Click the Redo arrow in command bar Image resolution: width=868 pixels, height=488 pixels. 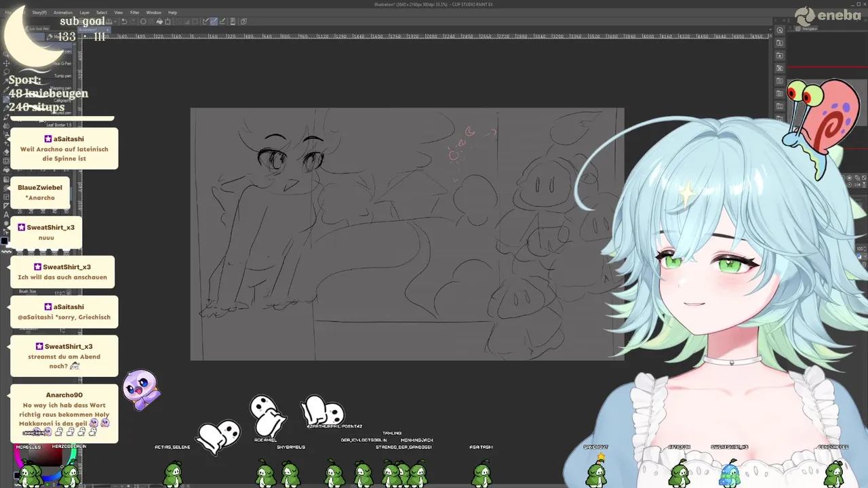(x=132, y=21)
